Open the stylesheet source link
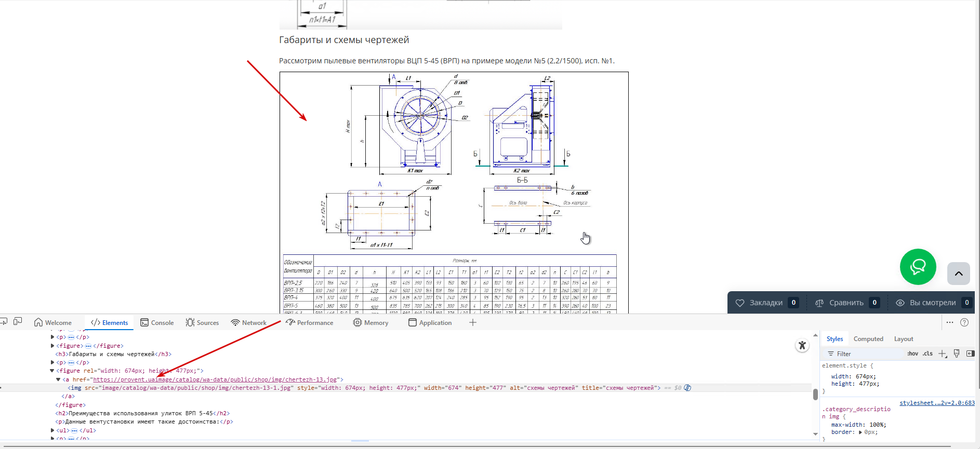The image size is (980, 449). [x=937, y=403]
